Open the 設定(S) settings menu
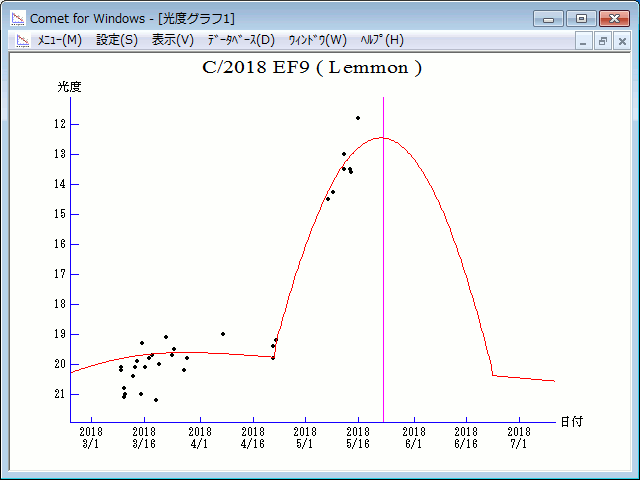 coord(117,40)
